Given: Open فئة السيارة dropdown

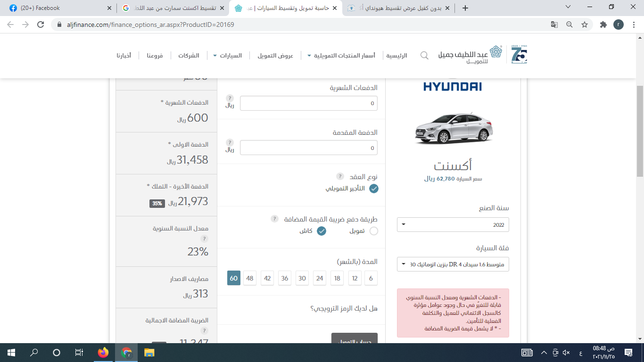Looking at the screenshot, I should 453,264.
